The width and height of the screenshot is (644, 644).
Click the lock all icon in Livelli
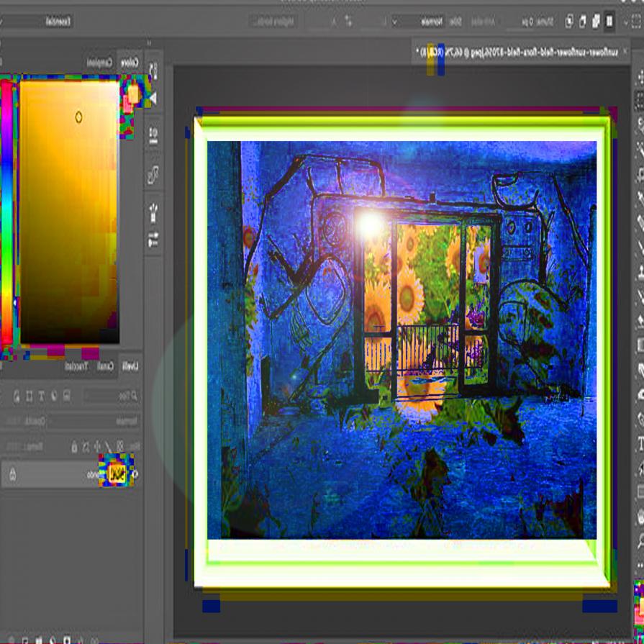point(74,447)
